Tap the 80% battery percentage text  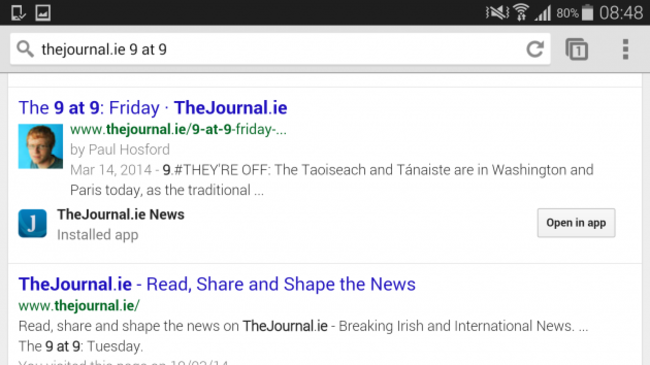(568, 13)
